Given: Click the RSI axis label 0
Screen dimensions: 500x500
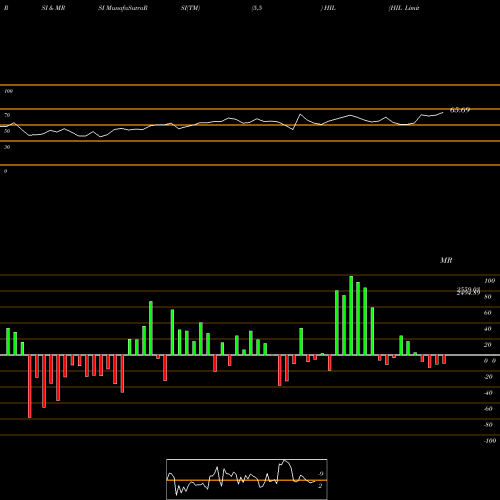Looking at the screenshot, I should (x=5, y=171).
